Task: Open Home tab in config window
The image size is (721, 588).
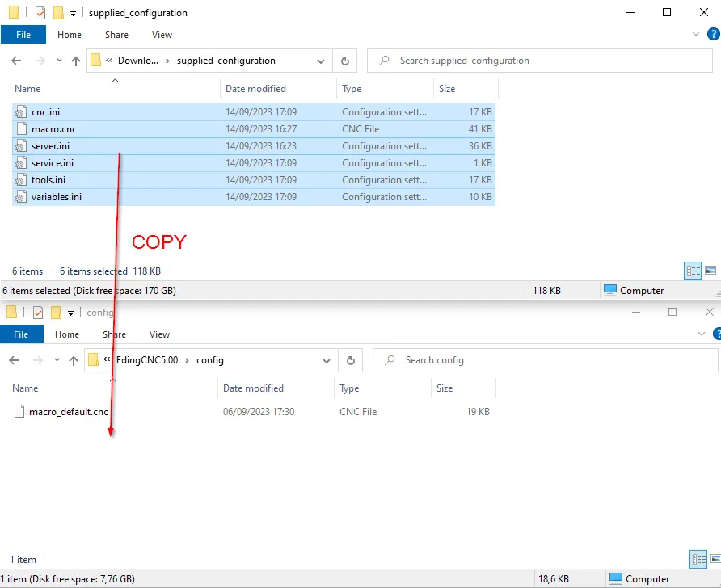Action: click(67, 334)
